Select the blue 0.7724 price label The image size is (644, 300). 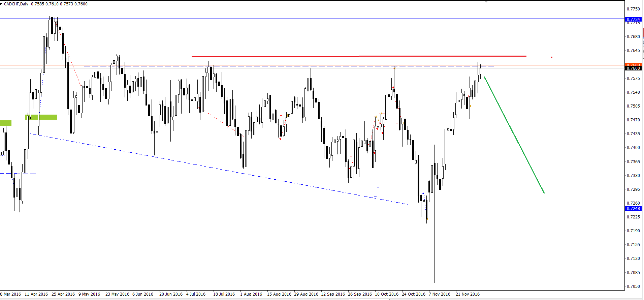634,19
